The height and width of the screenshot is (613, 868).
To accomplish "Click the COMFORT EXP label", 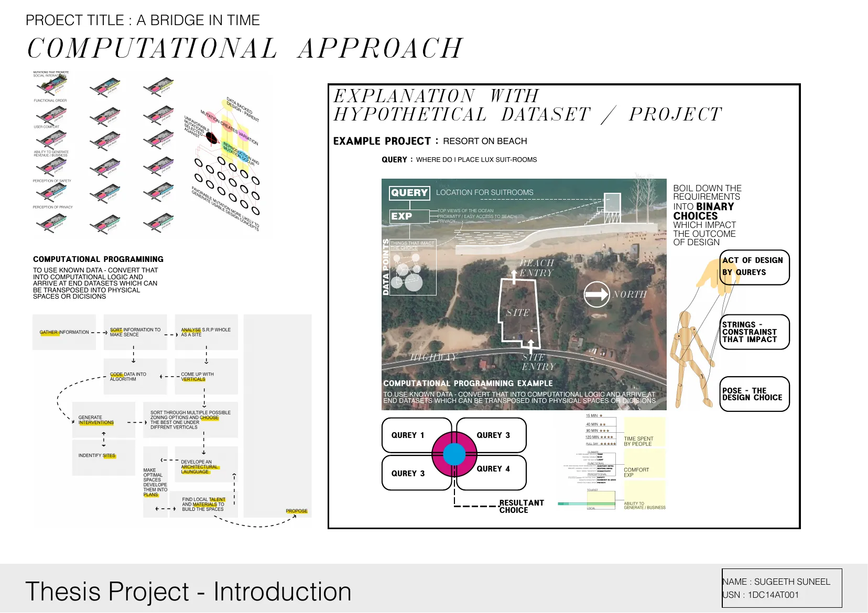I will click(x=636, y=472).
